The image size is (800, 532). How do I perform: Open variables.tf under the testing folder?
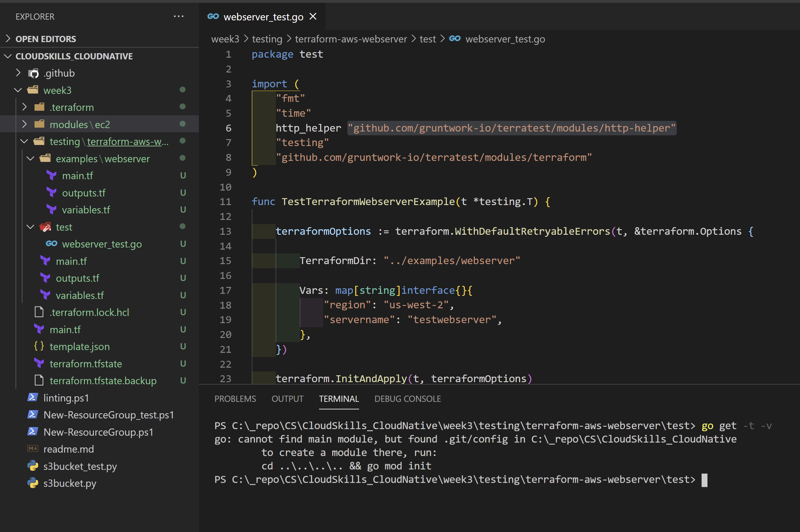point(80,295)
